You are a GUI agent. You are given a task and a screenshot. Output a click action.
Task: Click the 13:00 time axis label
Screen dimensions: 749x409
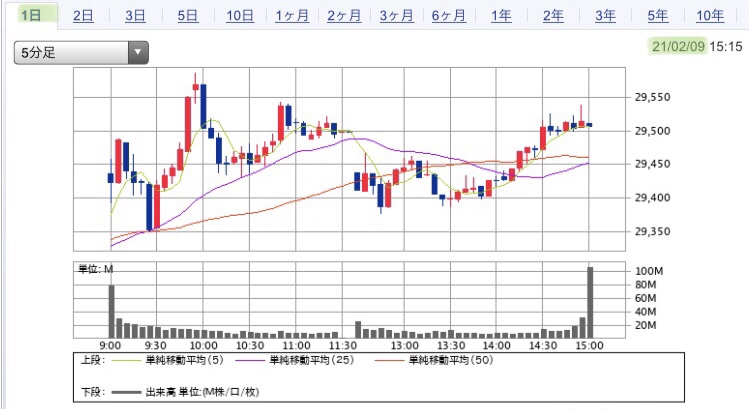pos(405,345)
